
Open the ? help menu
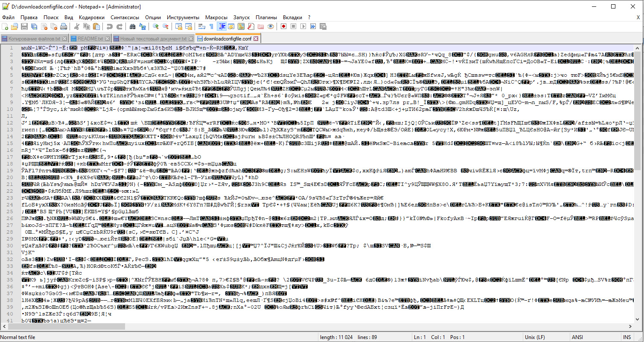tap(309, 17)
